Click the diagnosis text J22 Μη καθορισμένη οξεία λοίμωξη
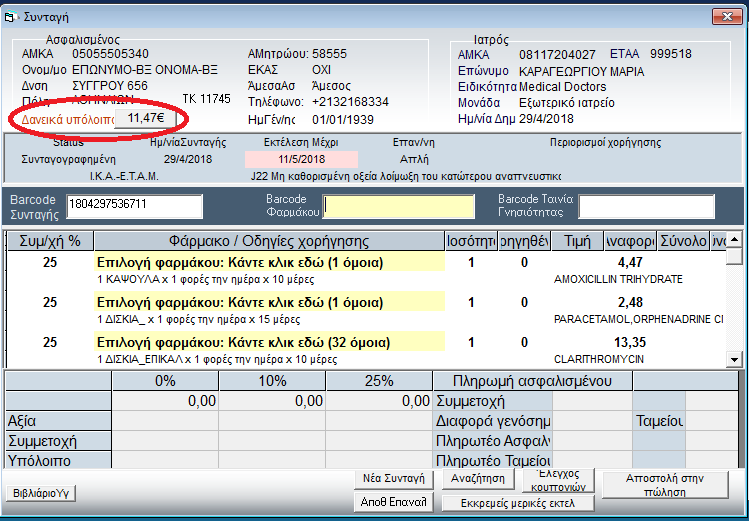 click(x=406, y=177)
